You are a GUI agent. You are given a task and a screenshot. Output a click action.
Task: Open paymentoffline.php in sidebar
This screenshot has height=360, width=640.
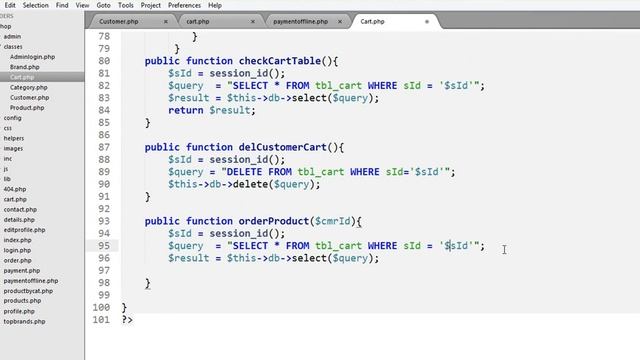(x=31, y=281)
